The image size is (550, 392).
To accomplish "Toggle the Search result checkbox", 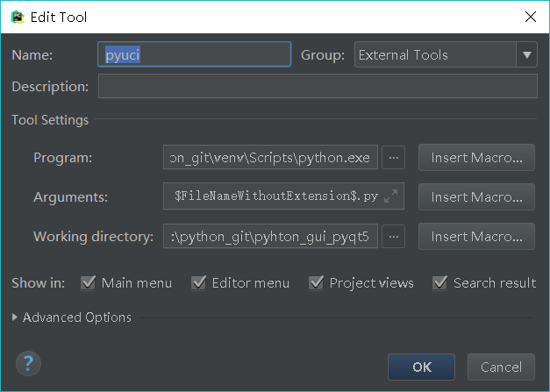I will [439, 283].
